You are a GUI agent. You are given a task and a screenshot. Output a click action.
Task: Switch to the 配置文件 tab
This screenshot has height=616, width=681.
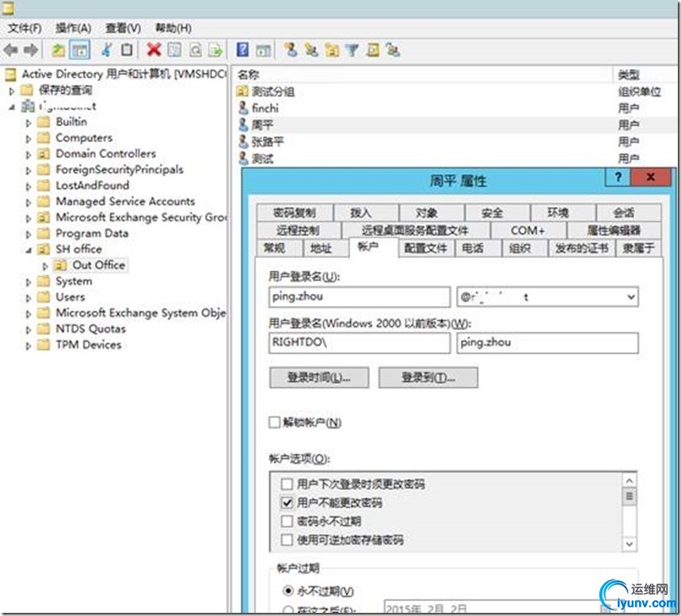point(425,248)
